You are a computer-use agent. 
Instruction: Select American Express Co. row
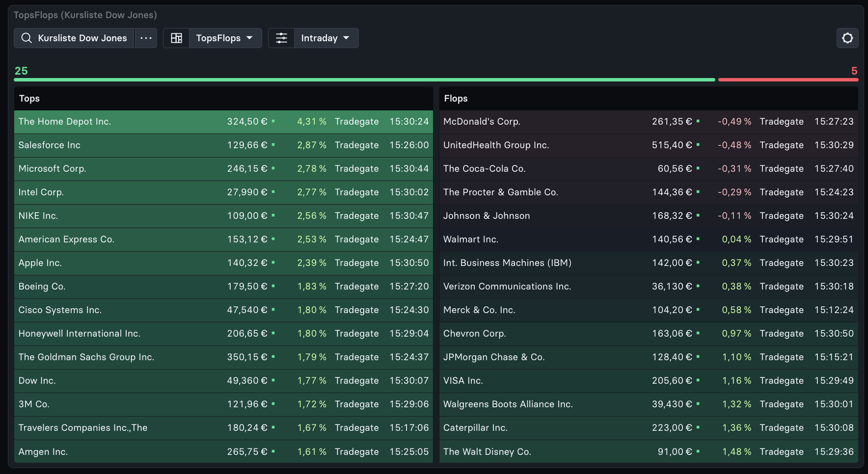point(223,239)
